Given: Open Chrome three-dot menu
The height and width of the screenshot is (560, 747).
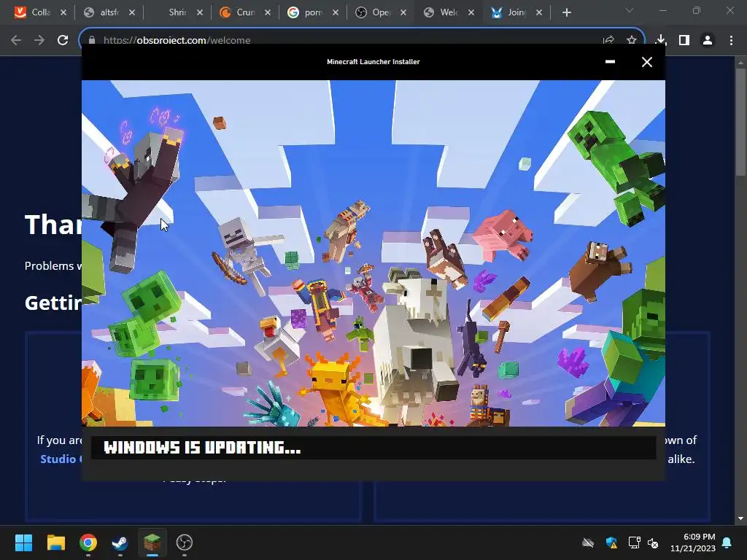Looking at the screenshot, I should click(731, 41).
